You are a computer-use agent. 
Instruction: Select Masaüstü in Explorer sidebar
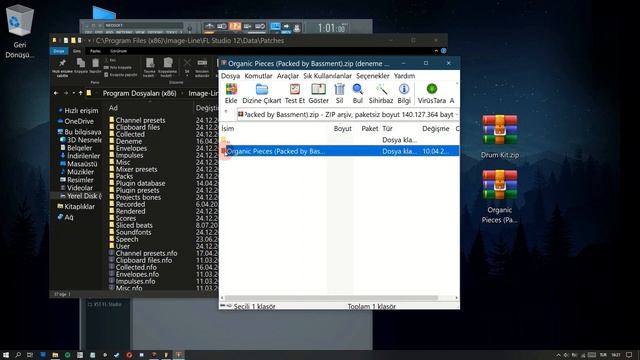[82, 164]
